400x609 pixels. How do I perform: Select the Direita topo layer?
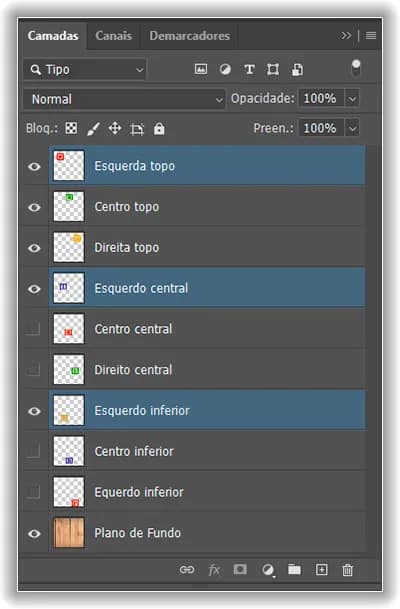207,247
